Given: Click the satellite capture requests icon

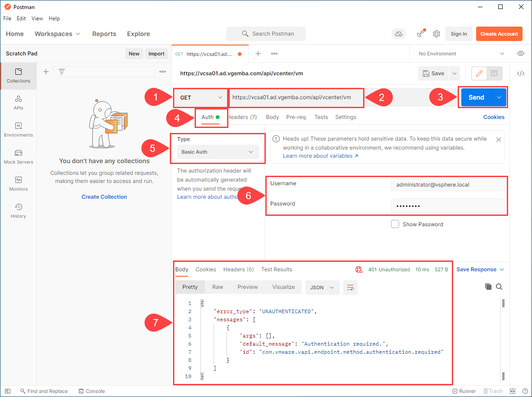Looking at the screenshot, I should point(421,34).
